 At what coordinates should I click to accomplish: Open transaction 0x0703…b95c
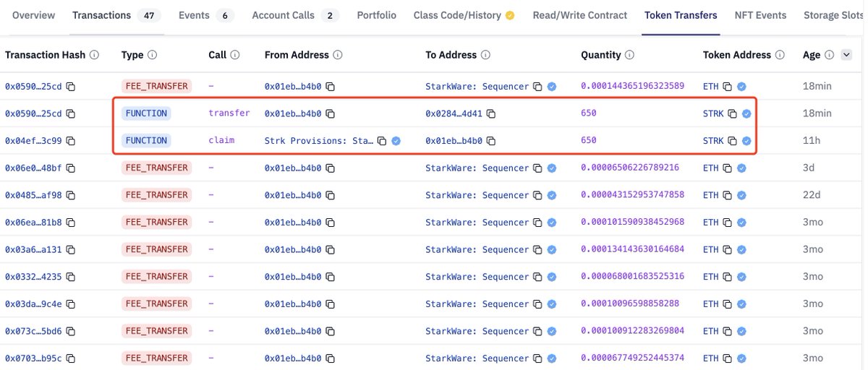coord(34,358)
